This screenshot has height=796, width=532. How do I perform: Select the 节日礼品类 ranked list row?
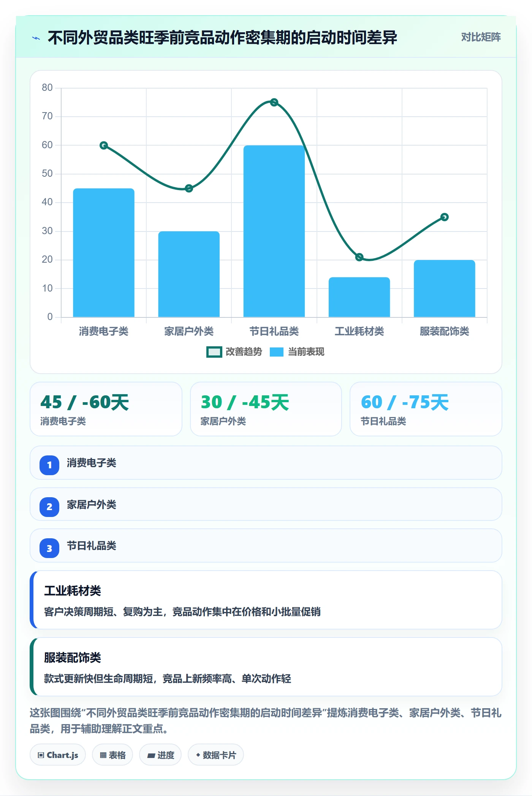[x=266, y=545]
